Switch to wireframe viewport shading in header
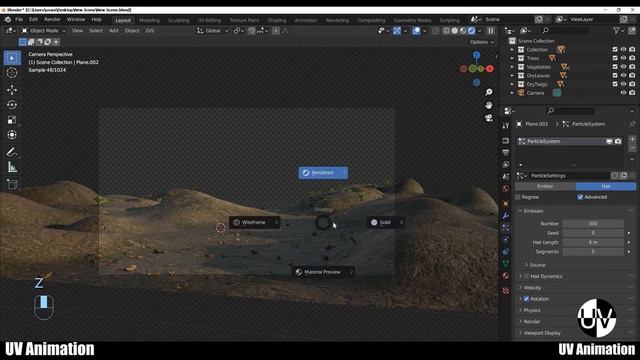 click(446, 31)
